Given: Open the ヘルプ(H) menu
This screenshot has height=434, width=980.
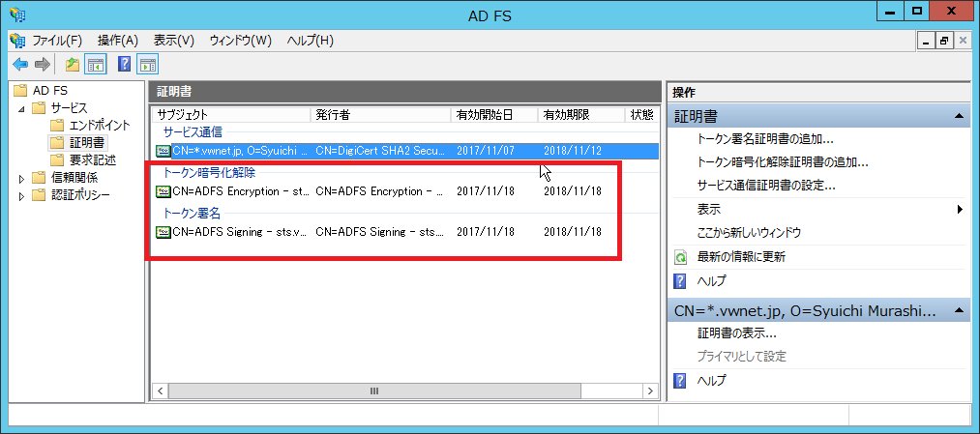Looking at the screenshot, I should [x=310, y=41].
